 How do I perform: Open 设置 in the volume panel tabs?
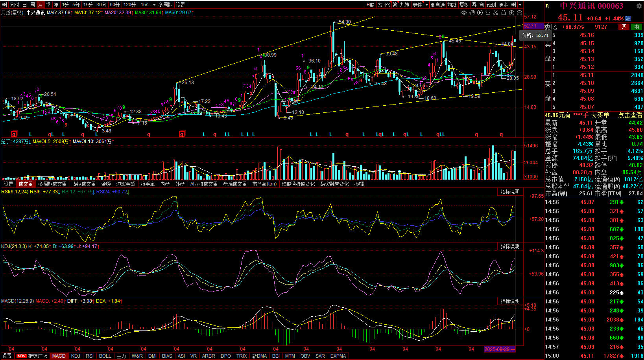pos(8,184)
